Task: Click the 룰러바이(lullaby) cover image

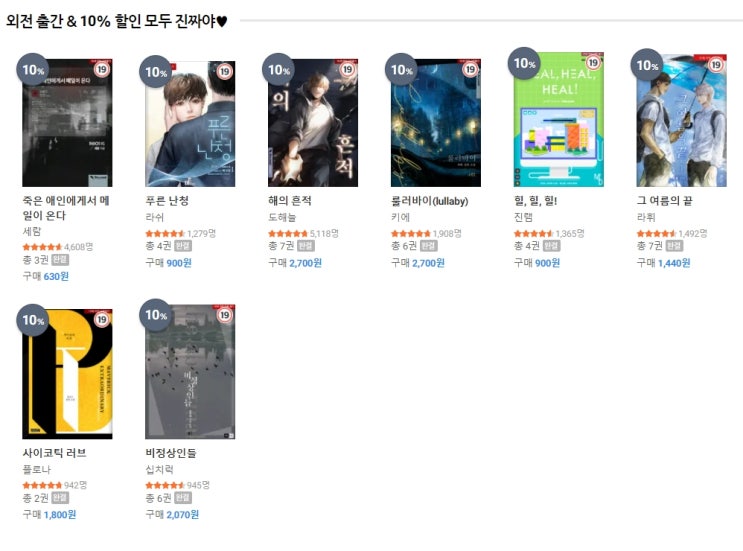Action: click(435, 123)
